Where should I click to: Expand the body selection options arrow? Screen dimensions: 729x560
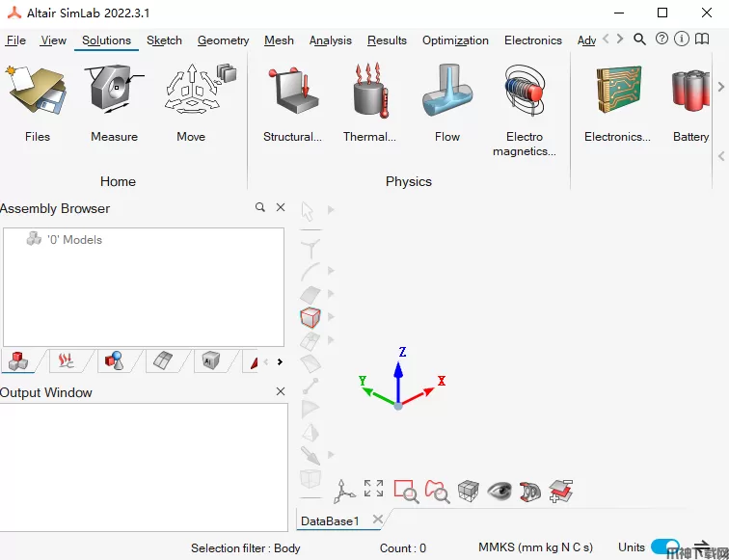point(331,316)
